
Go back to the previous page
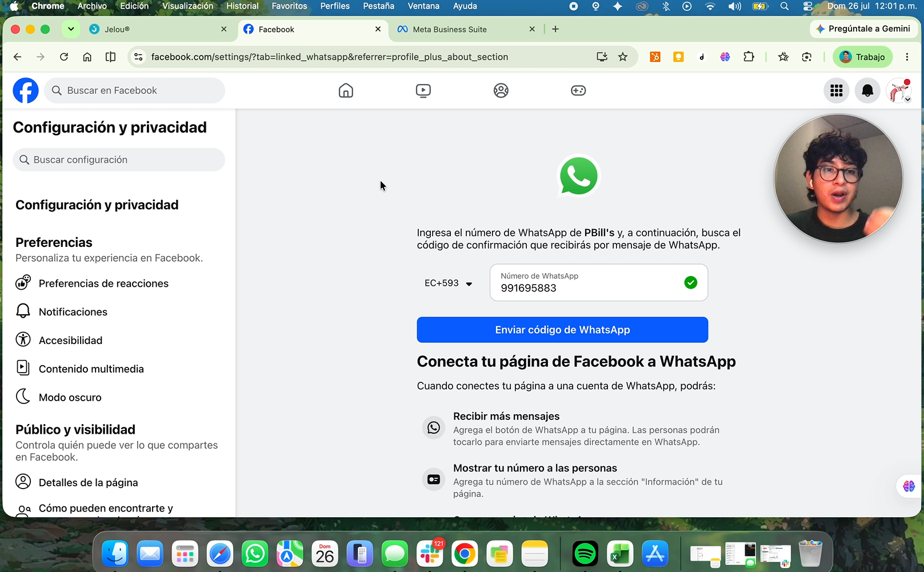pos(17,57)
